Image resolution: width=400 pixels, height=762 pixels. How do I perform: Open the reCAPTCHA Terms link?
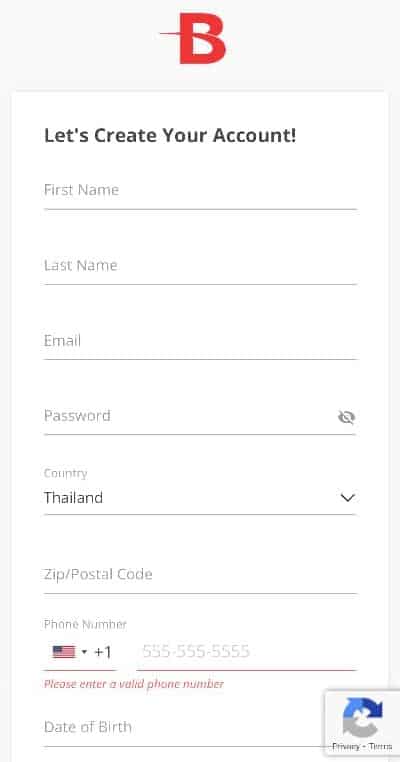[380, 746]
